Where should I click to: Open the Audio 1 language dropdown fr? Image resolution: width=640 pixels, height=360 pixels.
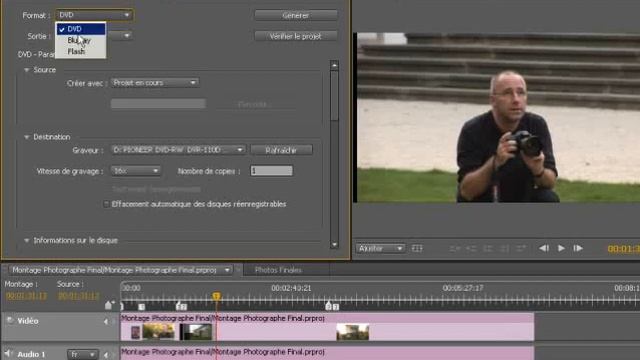tap(82, 354)
